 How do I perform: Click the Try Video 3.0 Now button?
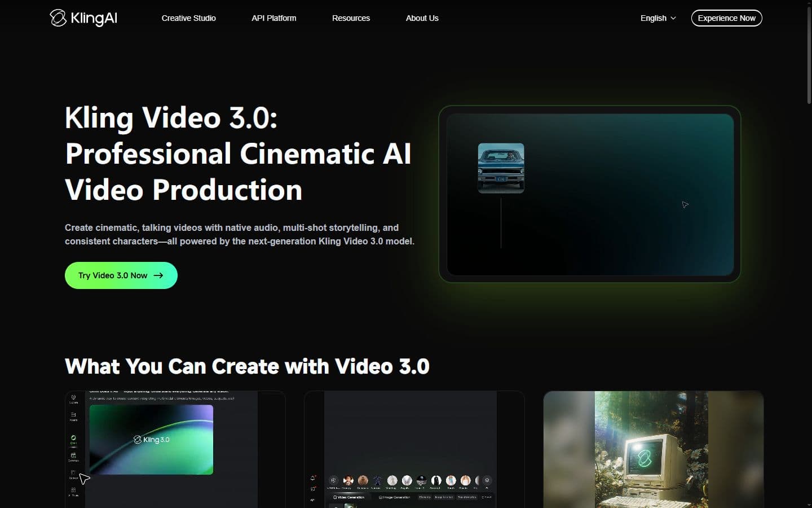121,275
